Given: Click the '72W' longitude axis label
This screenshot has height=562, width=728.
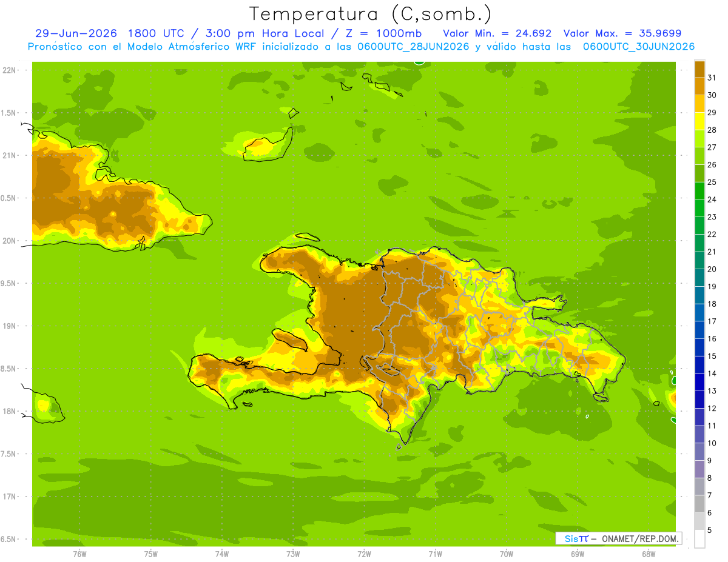Looking at the screenshot, I should [x=364, y=554].
